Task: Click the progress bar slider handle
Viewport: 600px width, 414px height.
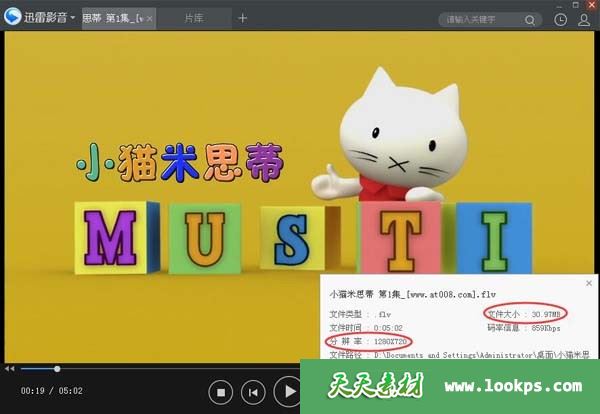Action: (x=57, y=369)
